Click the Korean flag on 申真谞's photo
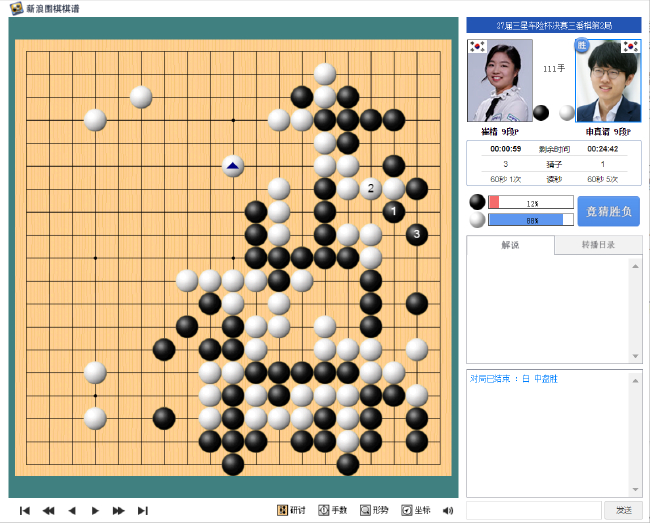This screenshot has height=523, width=650. (x=631, y=46)
